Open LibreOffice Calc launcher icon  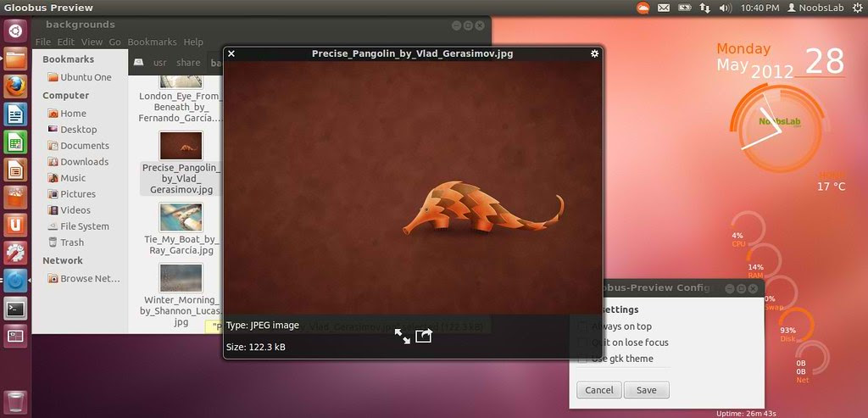(x=15, y=142)
